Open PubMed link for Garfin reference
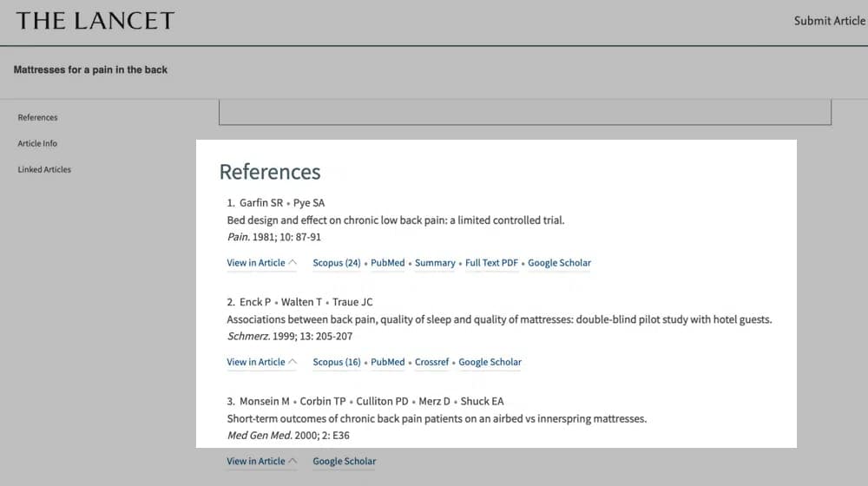 click(388, 263)
